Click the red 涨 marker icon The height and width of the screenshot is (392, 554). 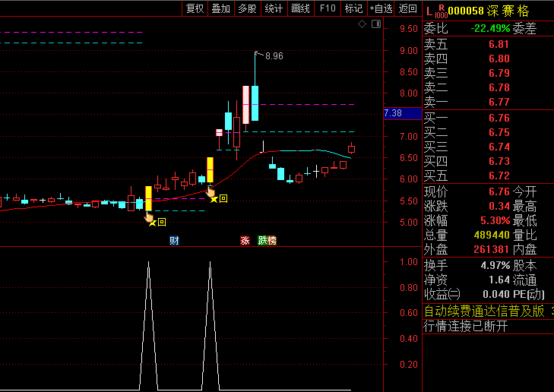[x=245, y=241]
